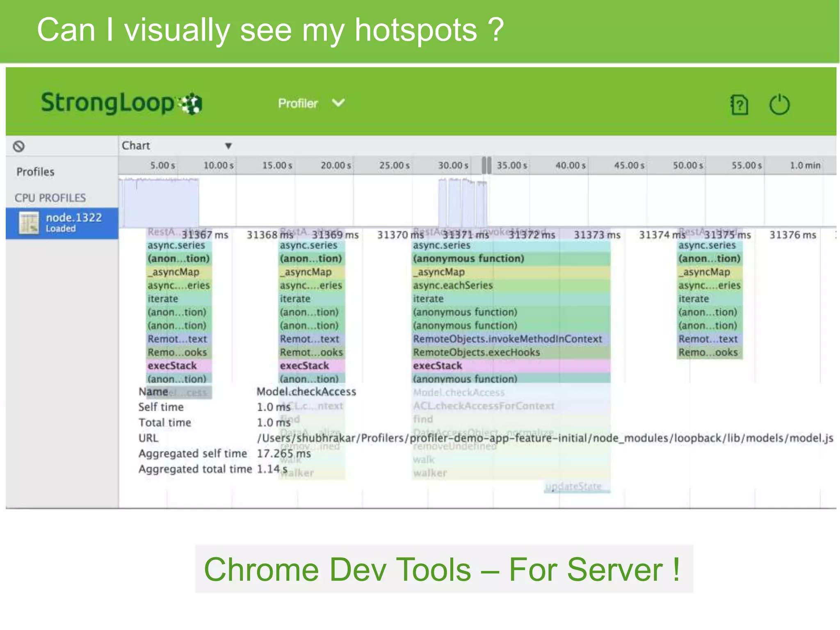Click the RemoteObjects.execHooks flame bar
This screenshot has width=840, height=630.
[511, 352]
